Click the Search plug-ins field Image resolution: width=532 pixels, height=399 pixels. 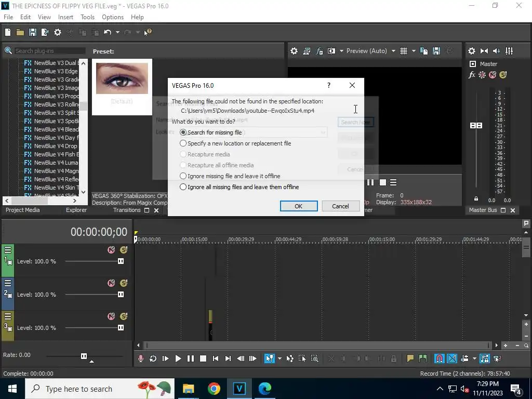point(50,51)
